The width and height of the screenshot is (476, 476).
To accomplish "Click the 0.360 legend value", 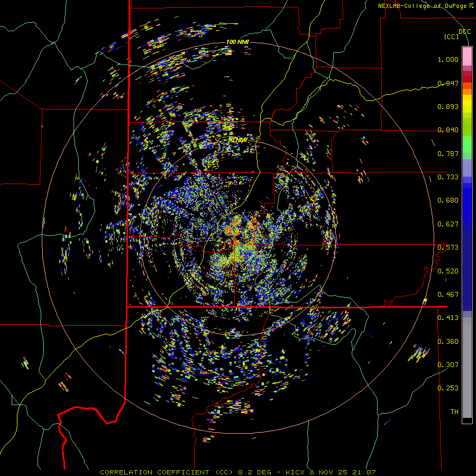I will tap(448, 342).
